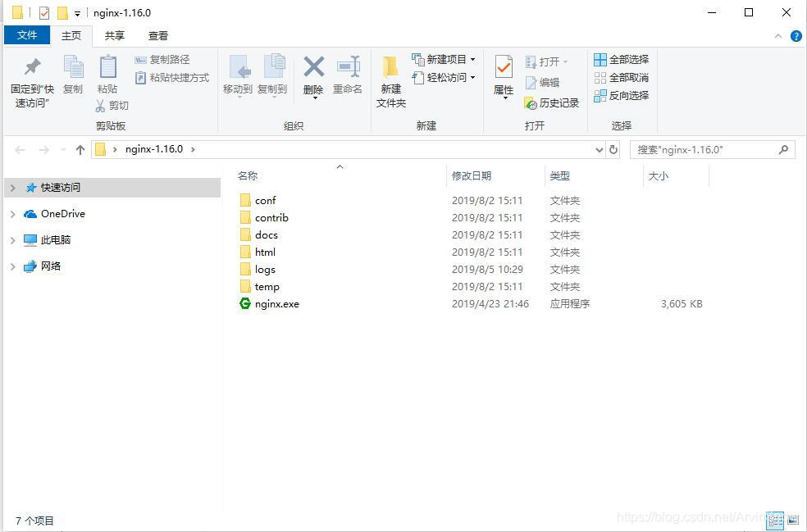This screenshot has width=807, height=532.
Task: Choose Copy path (复制路径)
Action: (x=162, y=60)
